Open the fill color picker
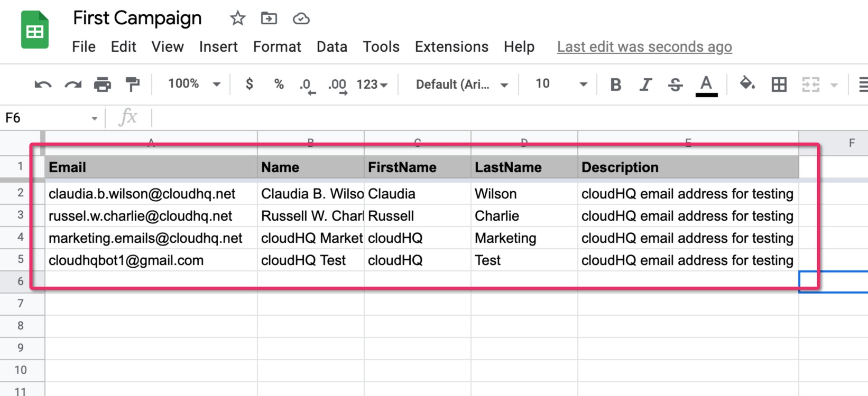 (747, 84)
